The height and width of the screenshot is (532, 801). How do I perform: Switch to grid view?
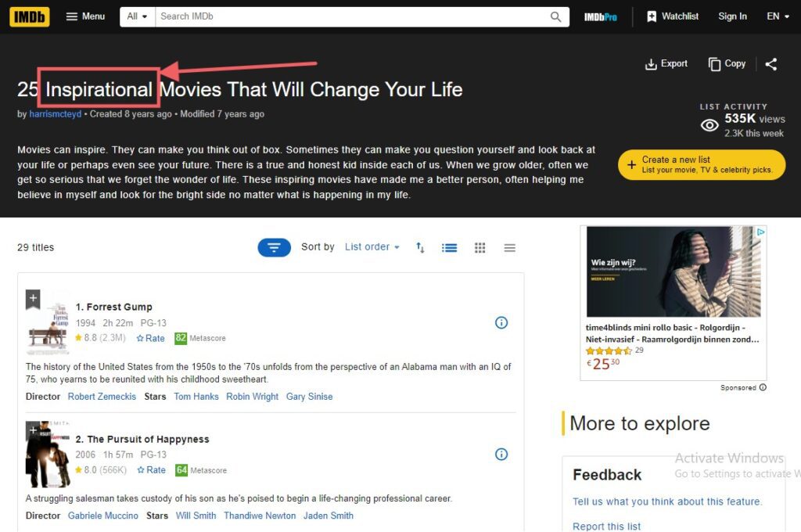coord(480,248)
